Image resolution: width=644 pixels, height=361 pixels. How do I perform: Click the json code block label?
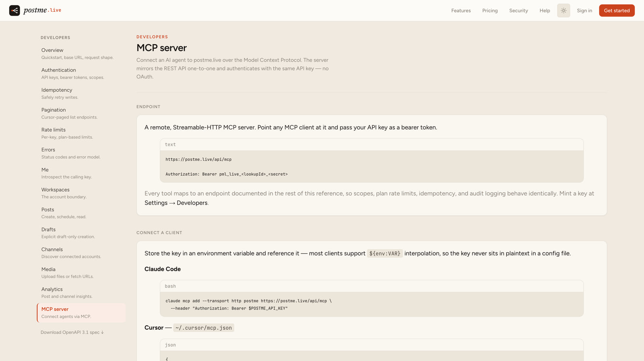170,345
